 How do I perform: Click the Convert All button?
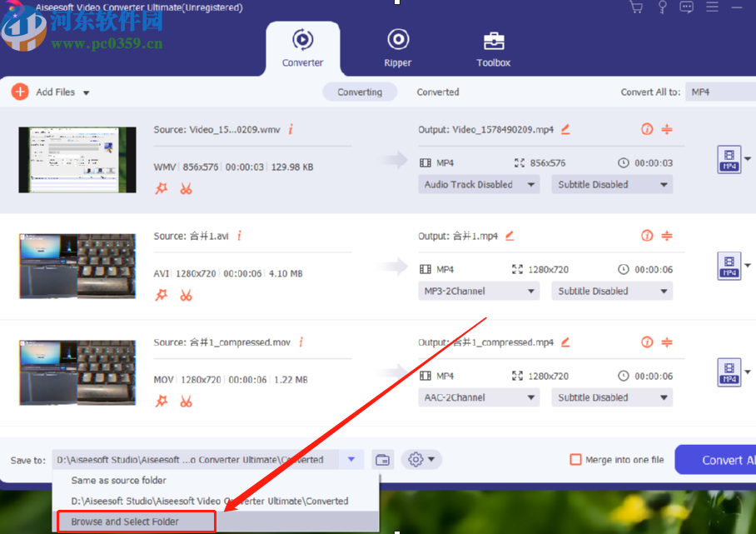(725, 459)
